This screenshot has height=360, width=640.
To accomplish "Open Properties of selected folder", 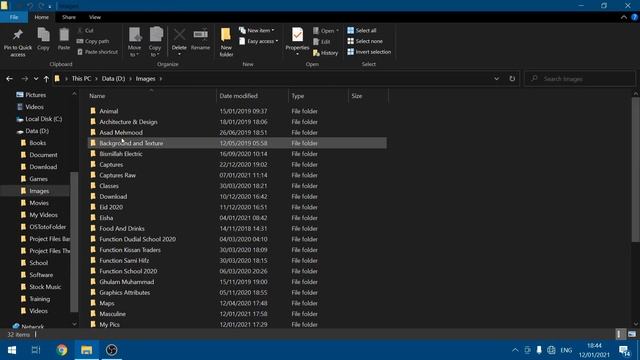I will pyautogui.click(x=297, y=42).
